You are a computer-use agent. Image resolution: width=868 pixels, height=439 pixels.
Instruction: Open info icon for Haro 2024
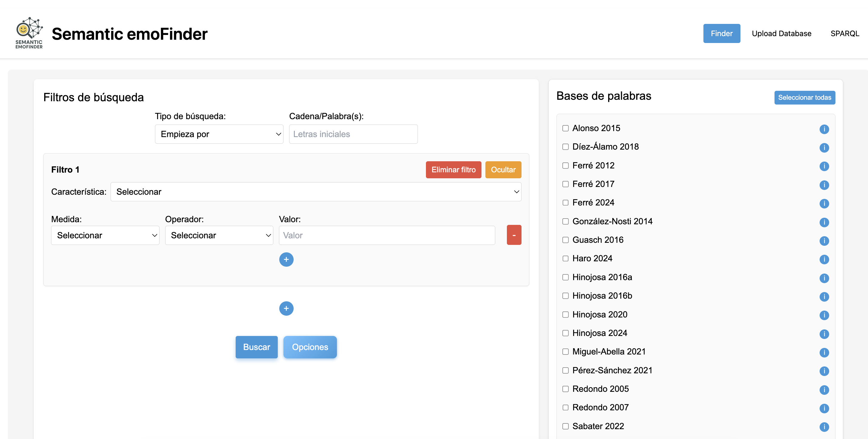coord(824,260)
